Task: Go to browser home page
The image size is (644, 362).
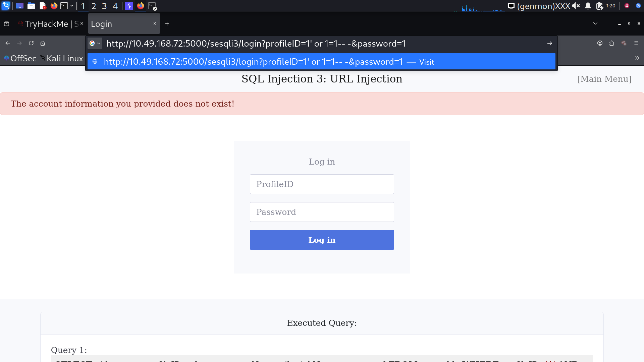Action: tap(43, 43)
